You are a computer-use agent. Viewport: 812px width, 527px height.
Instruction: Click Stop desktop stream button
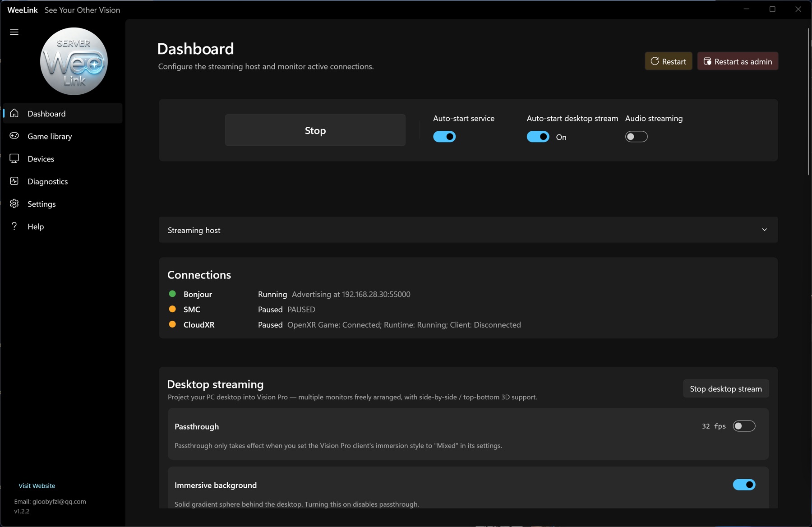pos(726,388)
